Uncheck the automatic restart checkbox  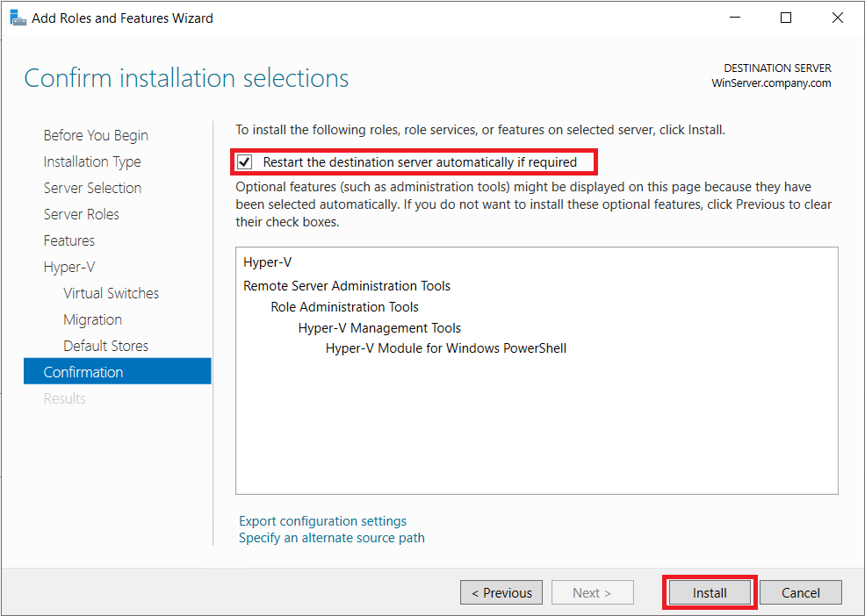245,162
